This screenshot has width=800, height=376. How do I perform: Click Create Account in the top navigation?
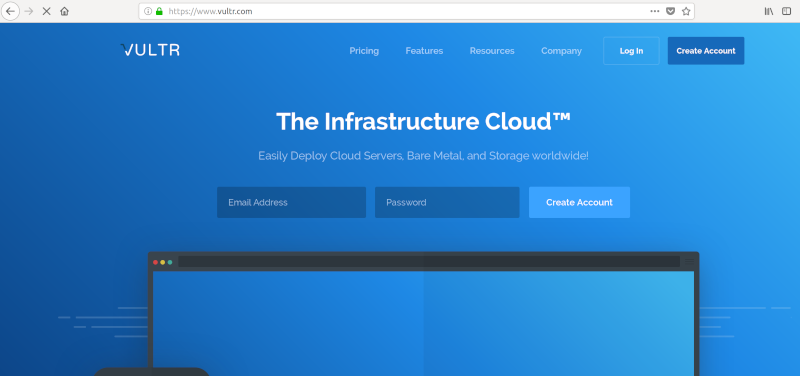click(x=706, y=51)
